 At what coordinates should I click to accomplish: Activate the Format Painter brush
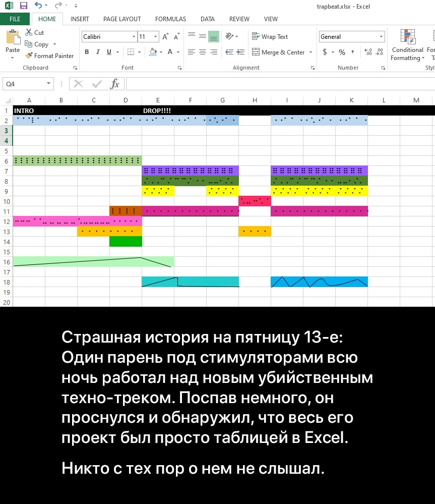[x=49, y=56]
